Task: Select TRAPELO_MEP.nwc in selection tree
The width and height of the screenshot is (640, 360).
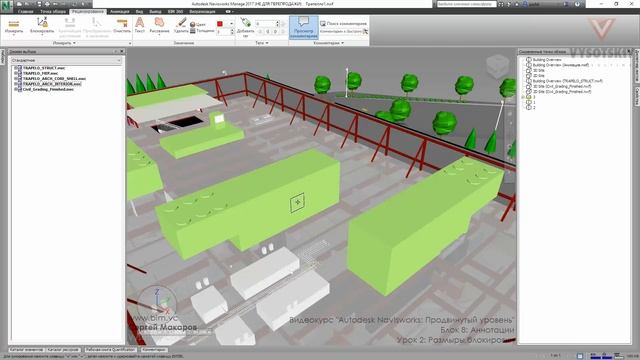Action: [40, 73]
